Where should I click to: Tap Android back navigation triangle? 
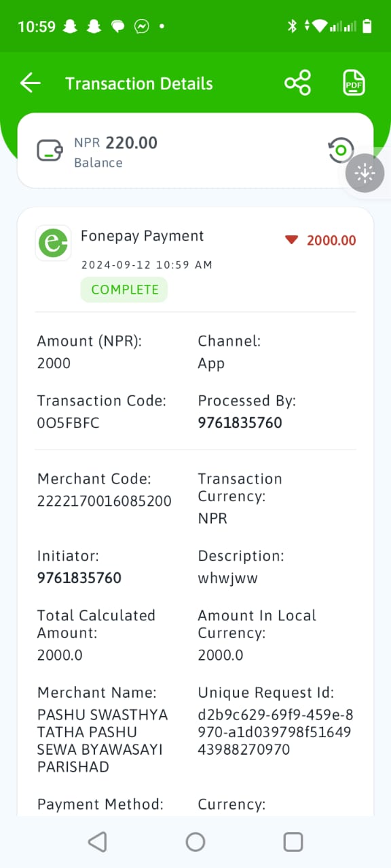pos(98,842)
